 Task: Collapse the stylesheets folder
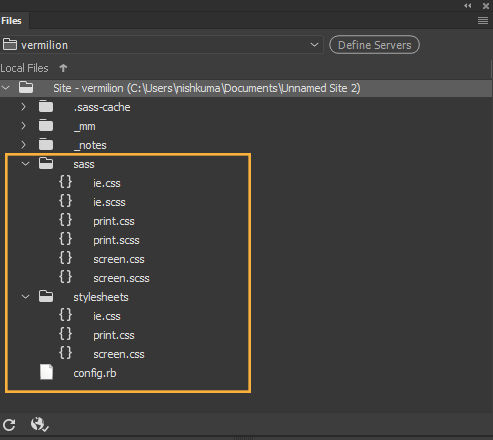(x=25, y=297)
